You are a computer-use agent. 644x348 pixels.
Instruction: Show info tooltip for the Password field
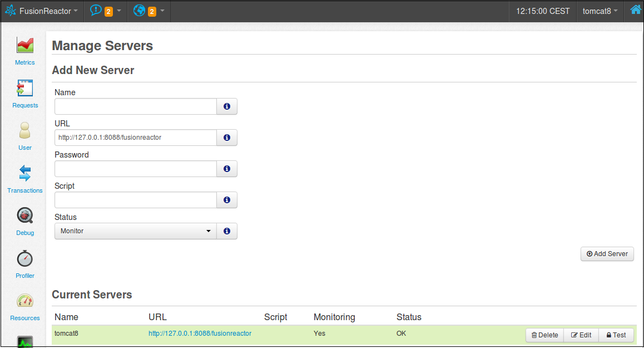(x=227, y=169)
